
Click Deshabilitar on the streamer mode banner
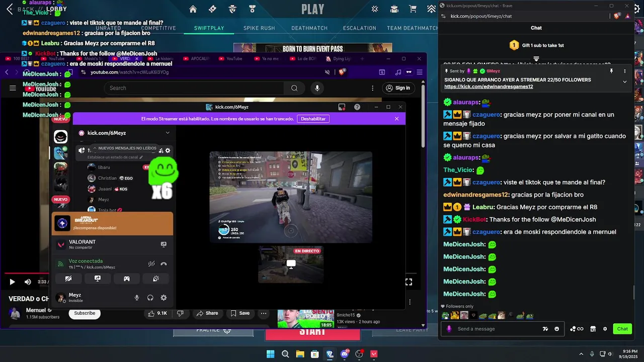coord(313,119)
